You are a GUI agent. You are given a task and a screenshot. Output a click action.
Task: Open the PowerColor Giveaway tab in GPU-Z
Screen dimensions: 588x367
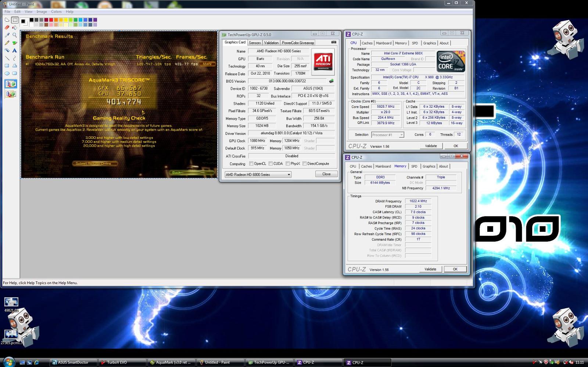click(x=298, y=43)
